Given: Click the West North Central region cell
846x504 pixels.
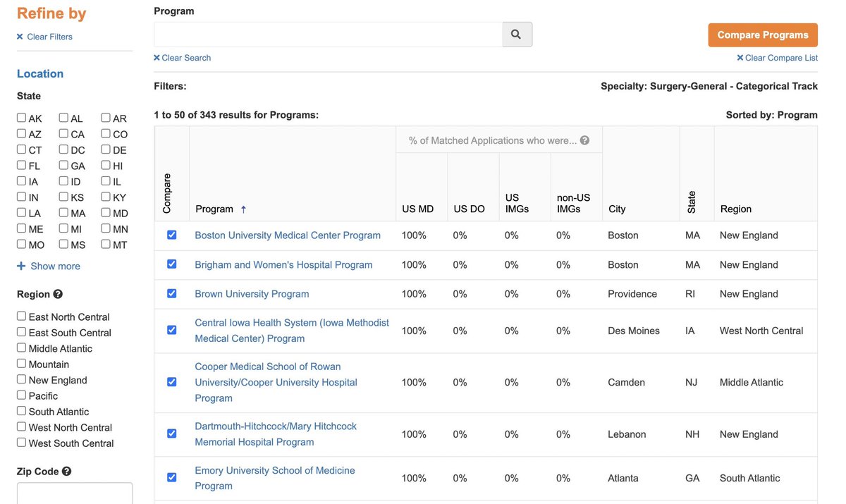Looking at the screenshot, I should click(x=761, y=331).
